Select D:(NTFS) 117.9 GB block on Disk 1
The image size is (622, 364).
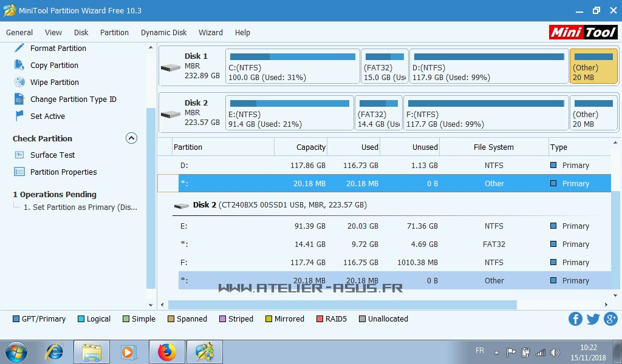(x=489, y=66)
